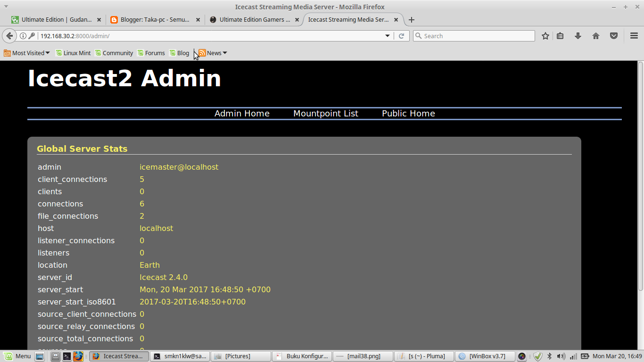Close the Blogger: Taka-pc tab
This screenshot has width=644, height=362.
(x=198, y=20)
